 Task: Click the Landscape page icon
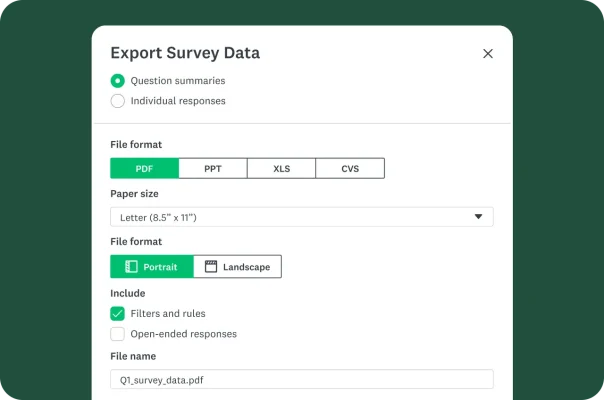tap(211, 267)
